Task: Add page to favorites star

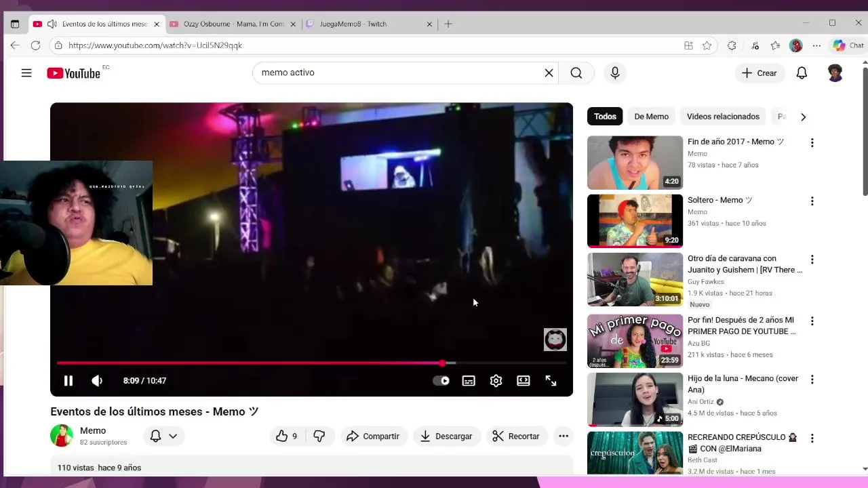Action: coord(707,45)
